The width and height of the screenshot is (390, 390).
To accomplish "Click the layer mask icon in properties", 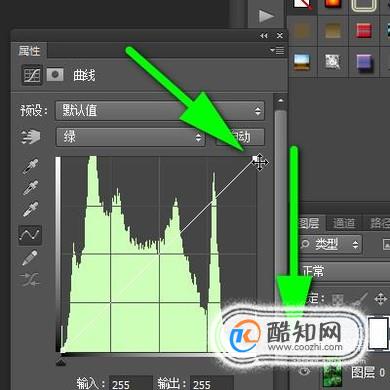I will [x=55, y=74].
